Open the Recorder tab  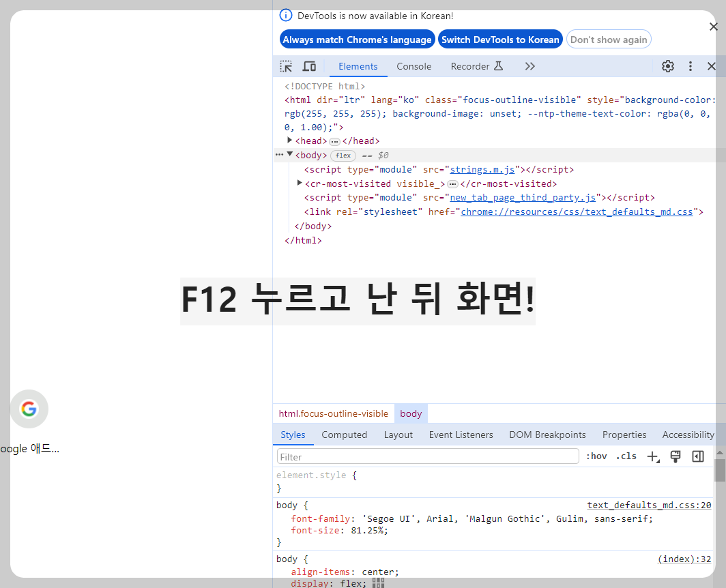pos(476,66)
